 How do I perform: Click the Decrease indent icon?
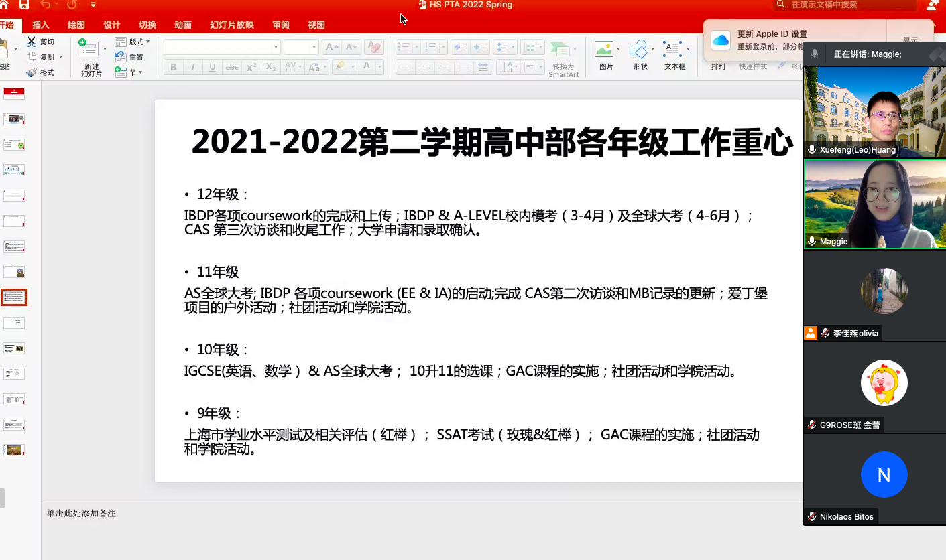[459, 47]
